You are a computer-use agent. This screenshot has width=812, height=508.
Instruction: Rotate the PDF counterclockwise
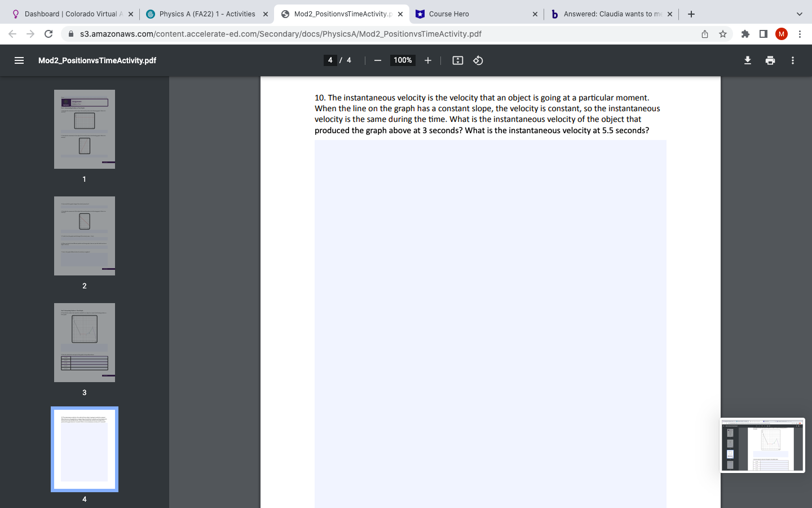[x=478, y=60]
